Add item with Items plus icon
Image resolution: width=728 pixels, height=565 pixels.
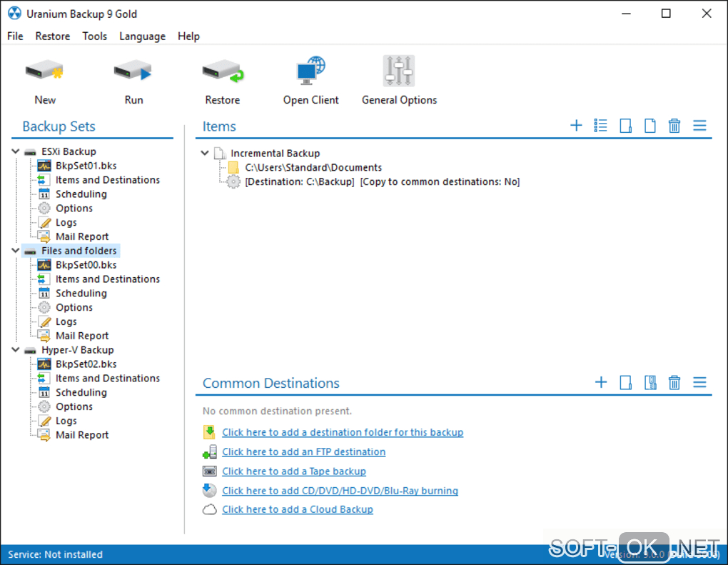576,126
